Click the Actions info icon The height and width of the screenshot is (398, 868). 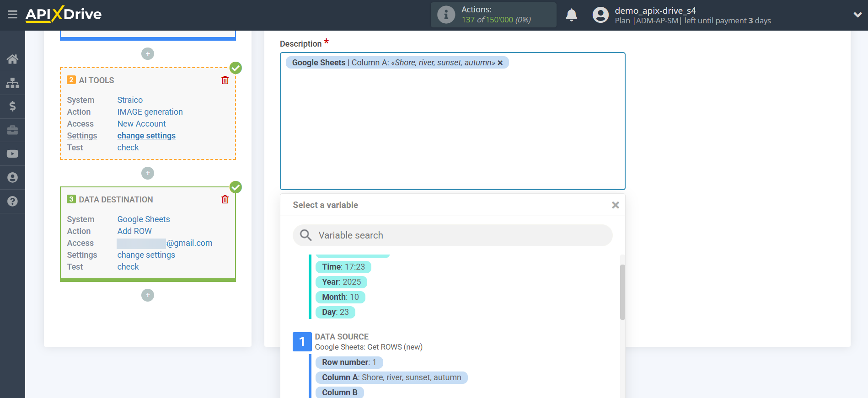click(x=446, y=15)
